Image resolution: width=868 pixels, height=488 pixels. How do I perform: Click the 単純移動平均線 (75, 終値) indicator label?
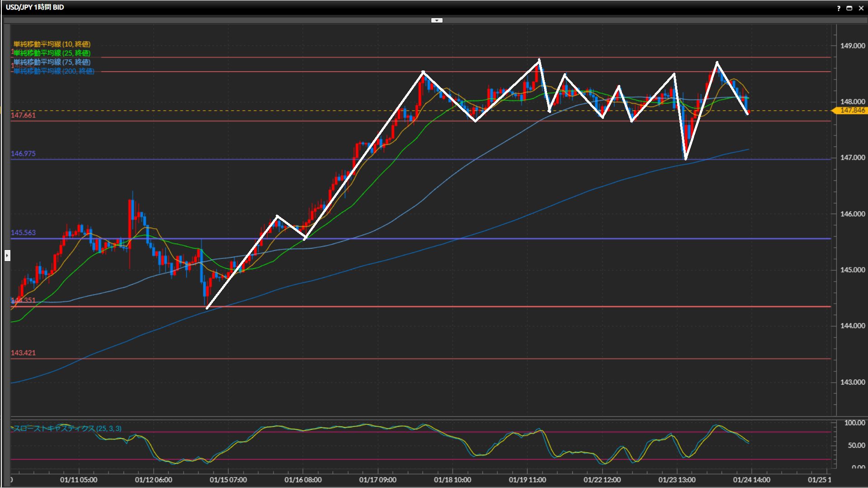point(52,62)
